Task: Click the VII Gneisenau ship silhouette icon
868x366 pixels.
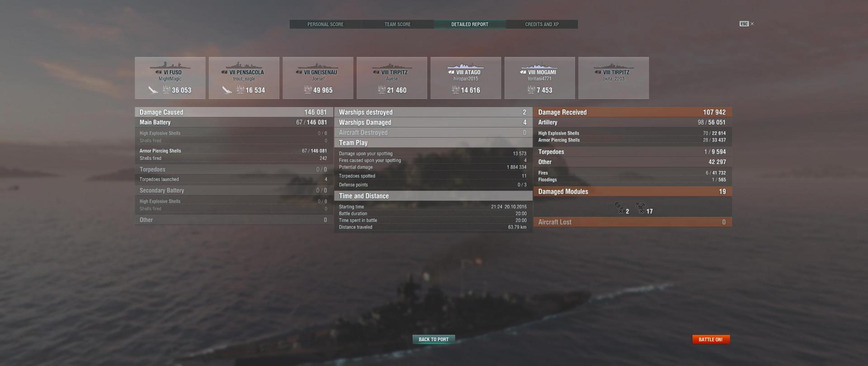Action: coord(318,66)
